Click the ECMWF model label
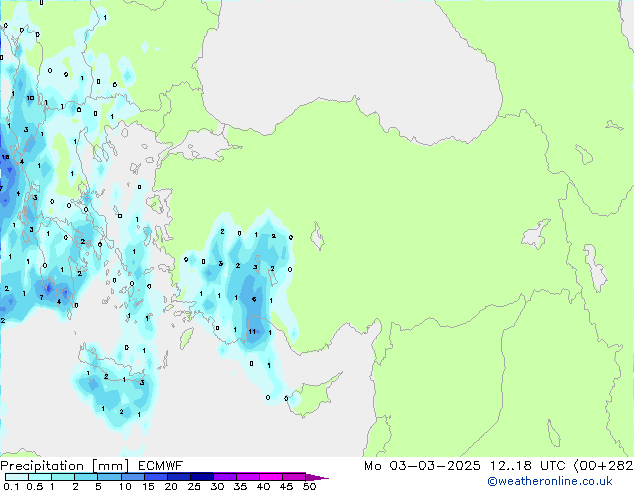The height and width of the screenshot is (490, 634). pyautogui.click(x=161, y=466)
